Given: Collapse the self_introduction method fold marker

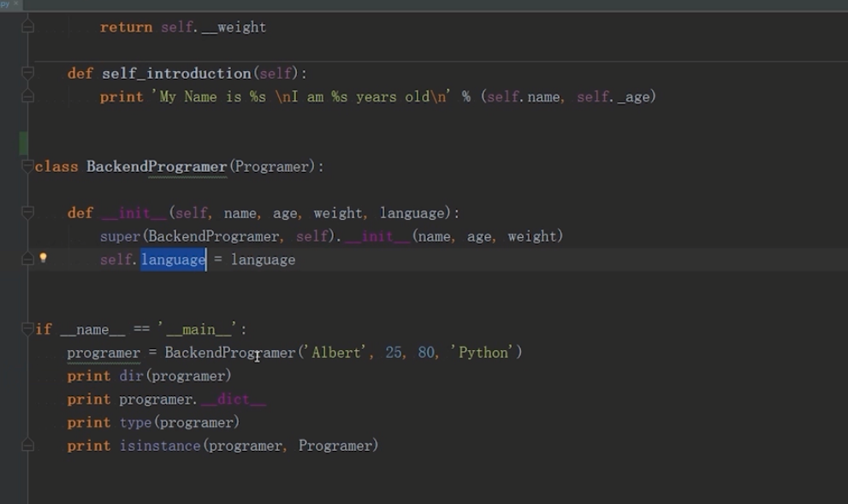Looking at the screenshot, I should pos(27,73).
